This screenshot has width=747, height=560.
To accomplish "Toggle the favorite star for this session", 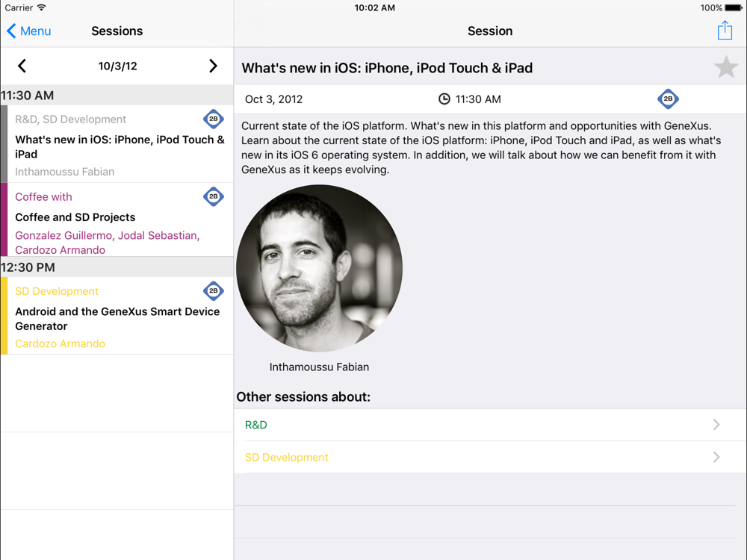I will coord(725,67).
